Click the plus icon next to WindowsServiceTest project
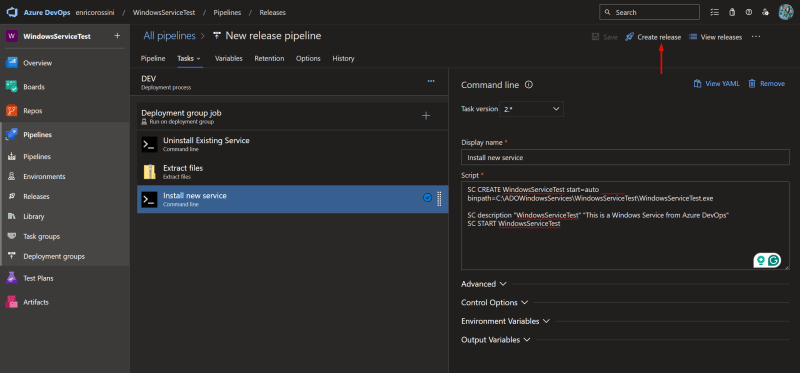The image size is (800, 373). (117, 36)
